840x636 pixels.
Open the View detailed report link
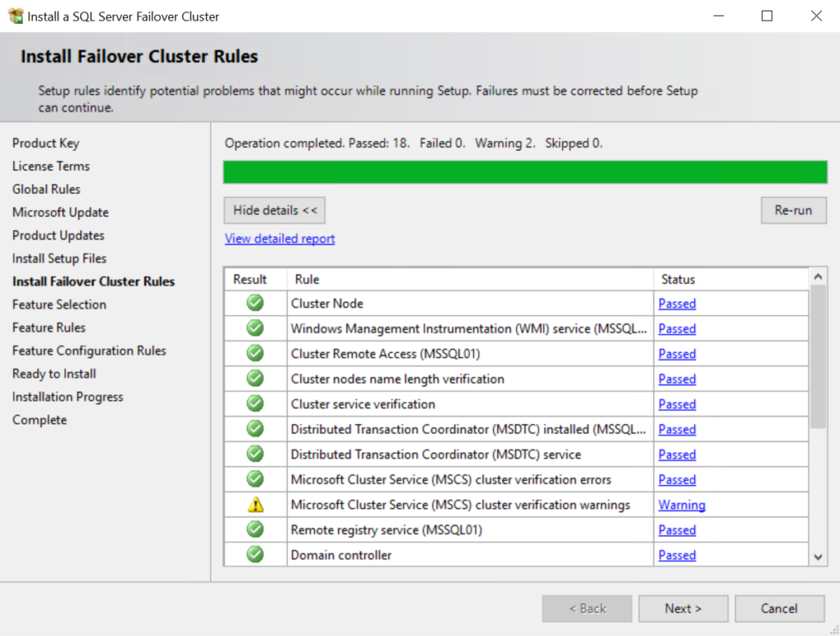click(x=279, y=239)
